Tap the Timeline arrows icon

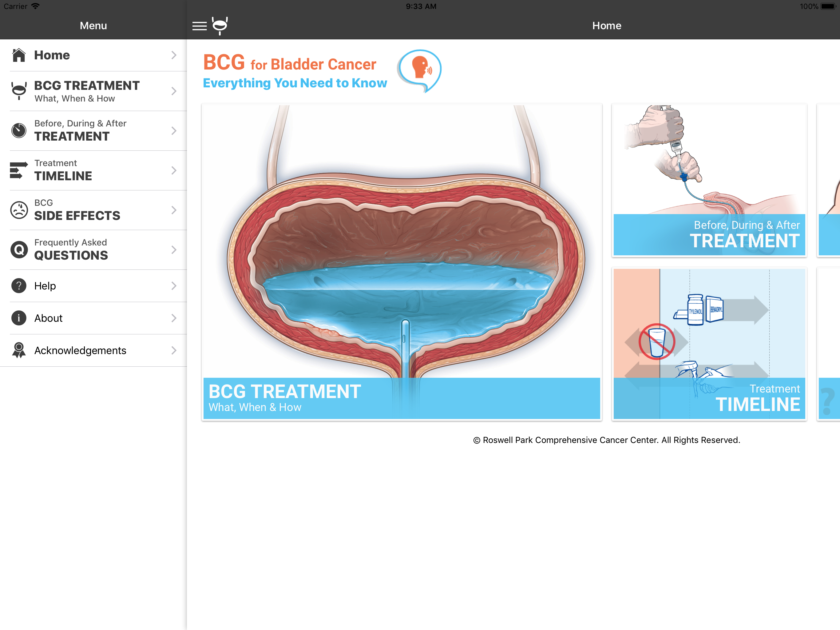(19, 170)
